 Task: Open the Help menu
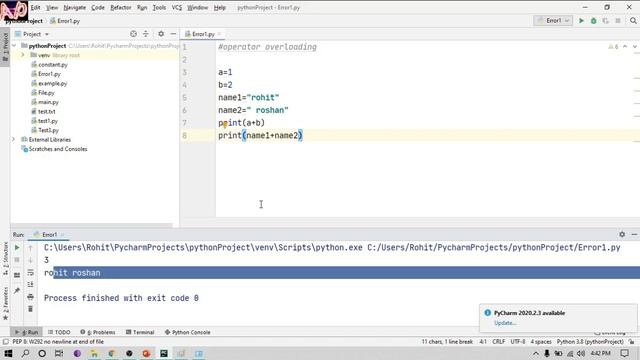tap(220, 7)
